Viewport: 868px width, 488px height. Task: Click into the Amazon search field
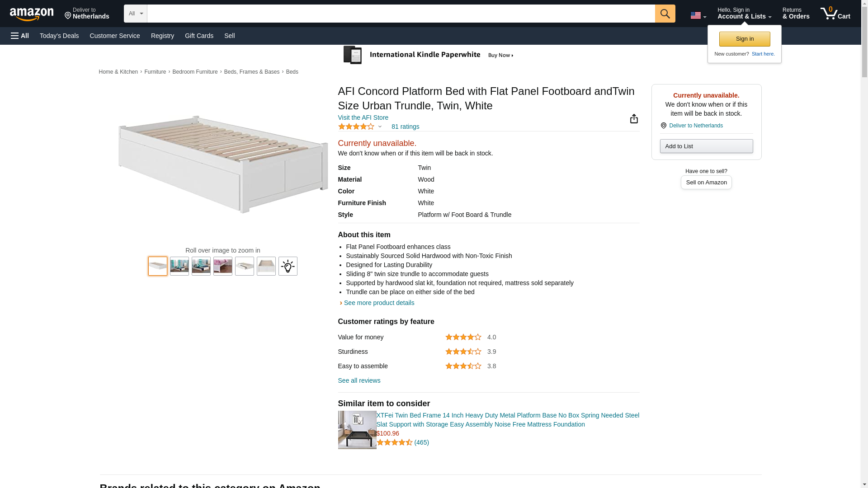click(x=401, y=14)
